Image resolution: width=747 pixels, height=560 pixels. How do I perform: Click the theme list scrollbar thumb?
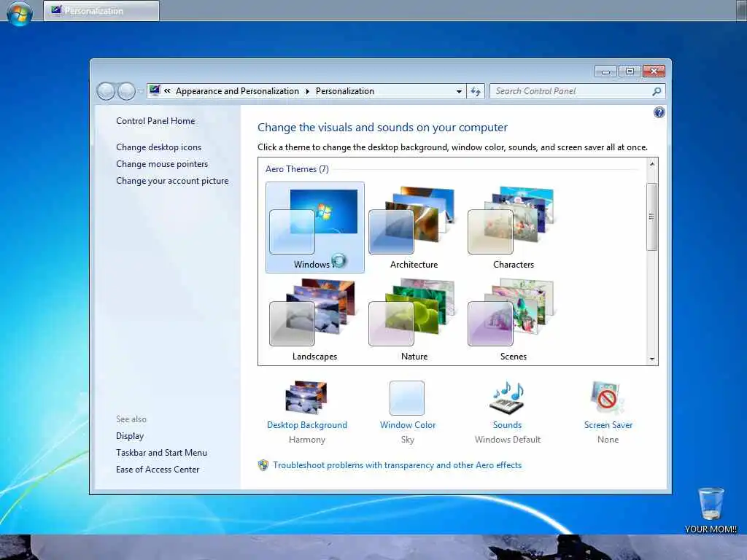[x=651, y=216]
